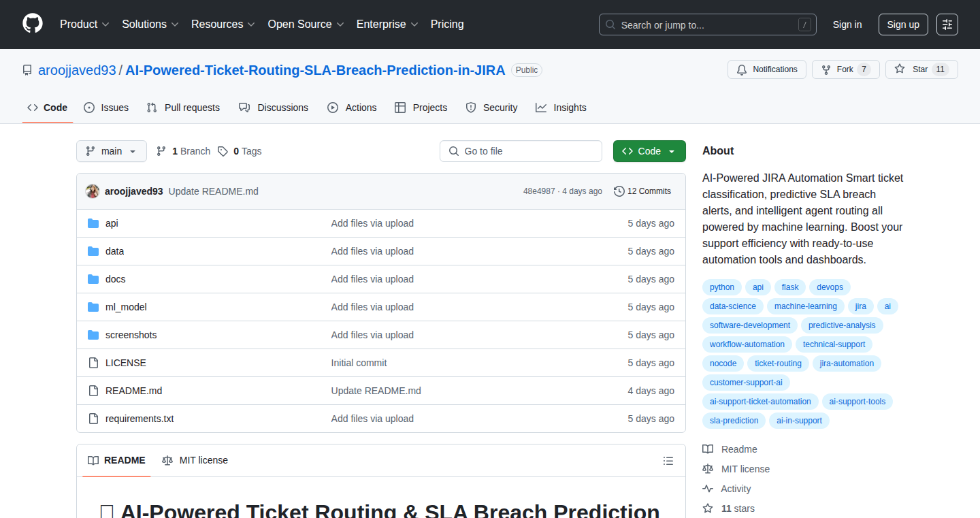The height and width of the screenshot is (518, 980).
Task: Expand the Enterprise menu
Action: click(x=388, y=25)
